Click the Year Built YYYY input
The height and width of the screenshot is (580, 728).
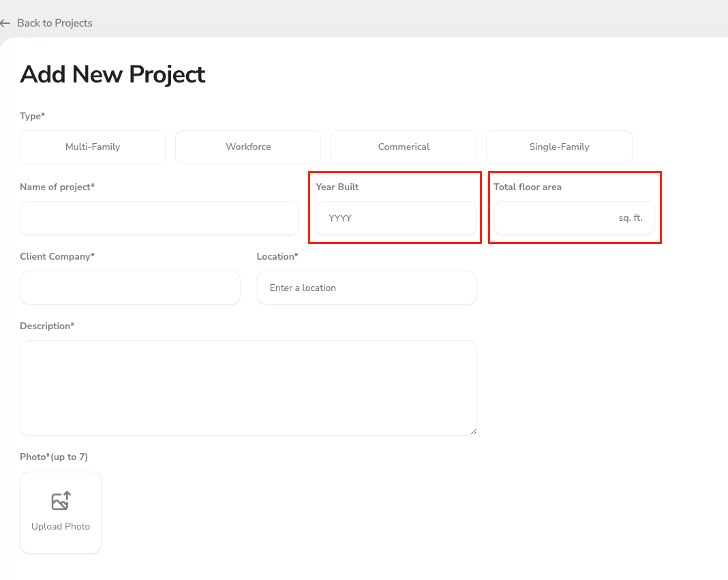tap(396, 218)
